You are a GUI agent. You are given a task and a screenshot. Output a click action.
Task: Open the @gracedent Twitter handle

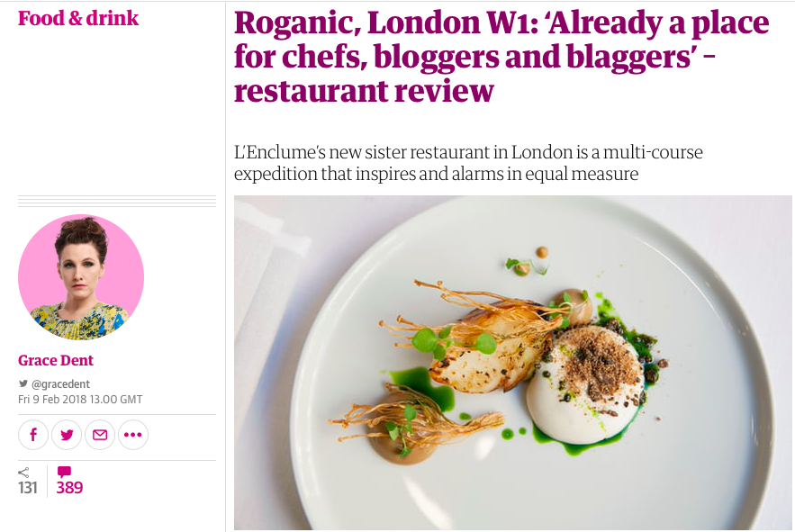(x=60, y=383)
